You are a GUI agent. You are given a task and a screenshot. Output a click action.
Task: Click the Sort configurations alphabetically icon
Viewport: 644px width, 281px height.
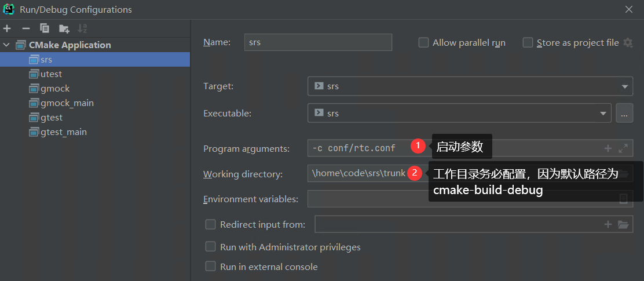(82, 28)
